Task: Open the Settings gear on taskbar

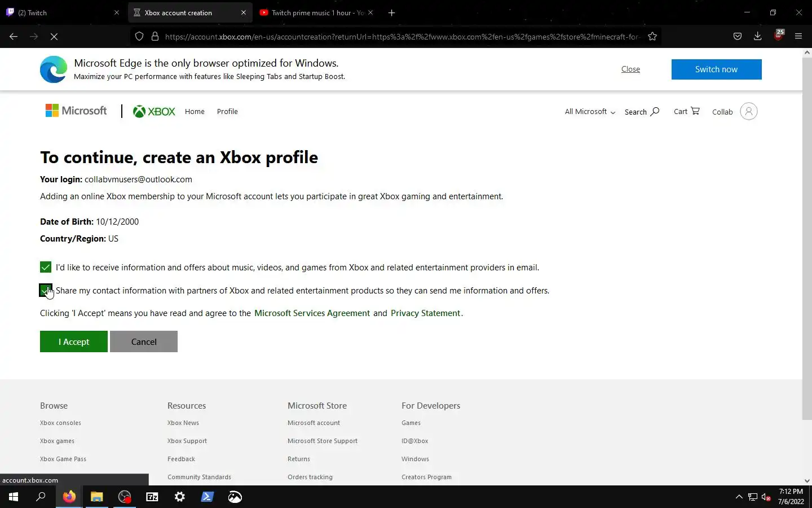Action: pyautogui.click(x=180, y=497)
